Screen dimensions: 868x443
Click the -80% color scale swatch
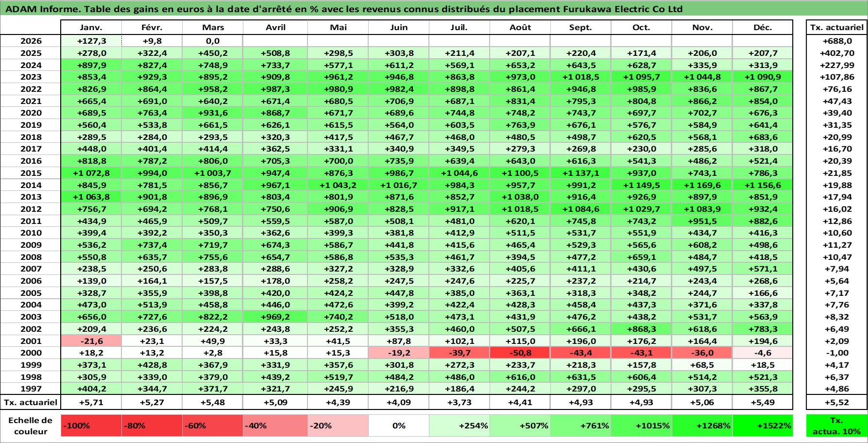(152, 426)
